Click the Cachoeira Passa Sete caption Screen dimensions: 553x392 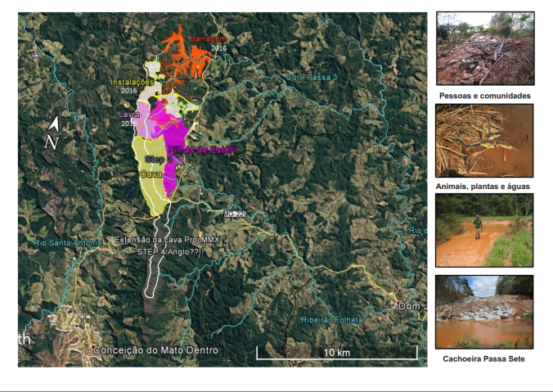484,358
